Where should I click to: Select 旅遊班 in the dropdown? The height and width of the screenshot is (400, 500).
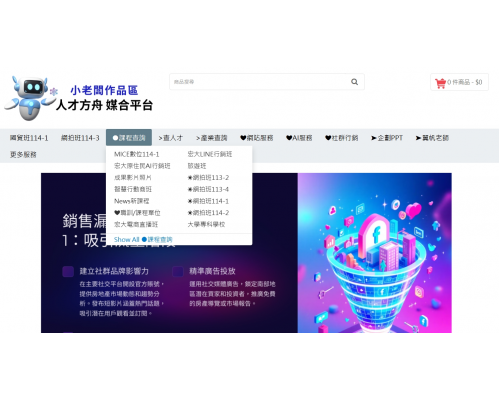[x=197, y=166]
